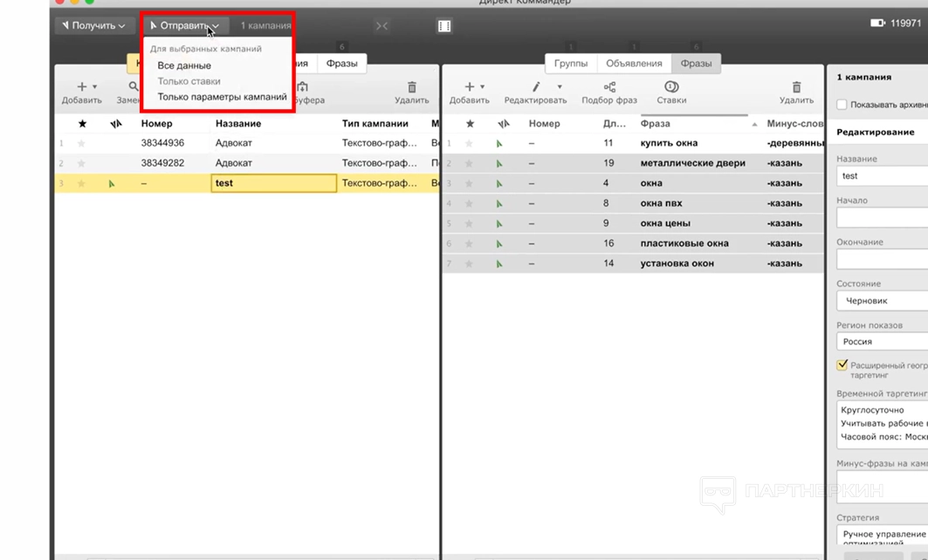The image size is (928, 560).
Task: Click the Название field containing test
Action: tap(882, 176)
